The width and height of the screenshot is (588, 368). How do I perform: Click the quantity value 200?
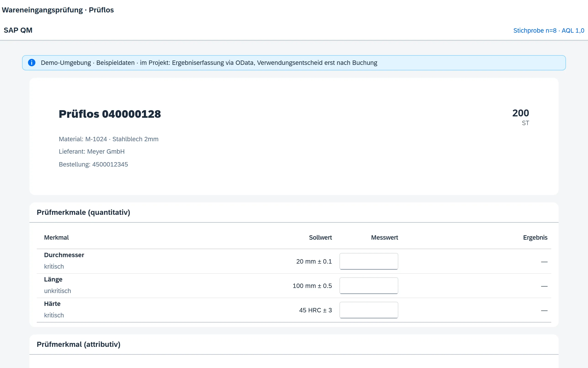(520, 113)
